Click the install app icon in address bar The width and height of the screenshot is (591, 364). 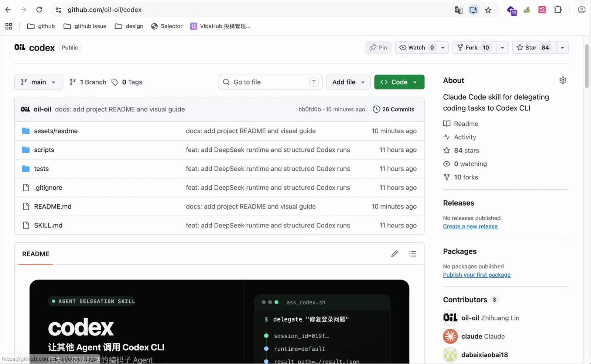point(473,10)
